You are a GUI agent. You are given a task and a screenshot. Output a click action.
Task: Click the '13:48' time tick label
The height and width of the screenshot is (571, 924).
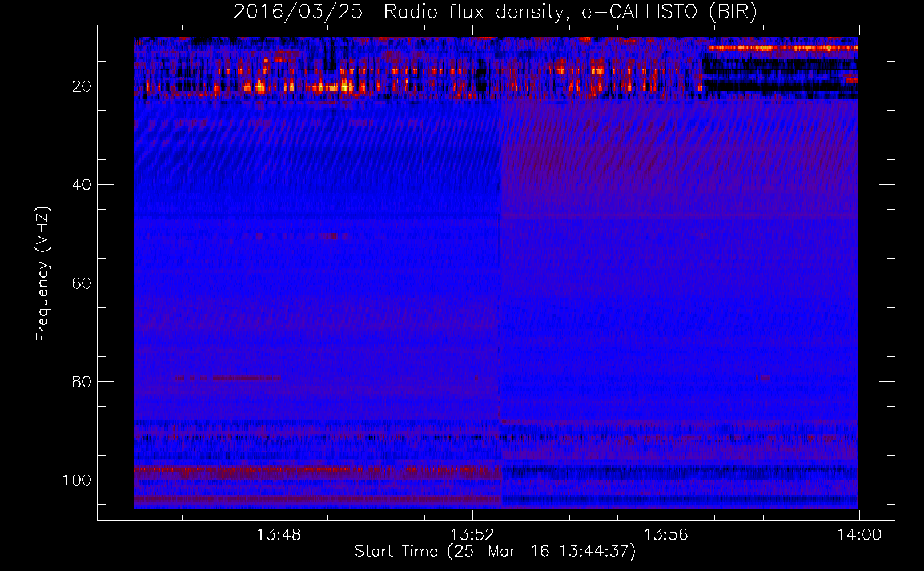pos(279,535)
